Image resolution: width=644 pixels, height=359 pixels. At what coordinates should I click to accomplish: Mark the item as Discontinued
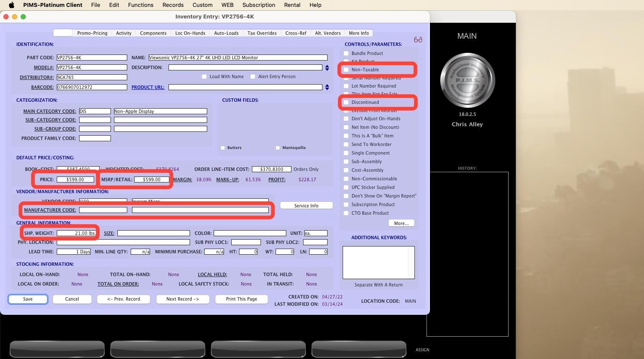point(346,102)
